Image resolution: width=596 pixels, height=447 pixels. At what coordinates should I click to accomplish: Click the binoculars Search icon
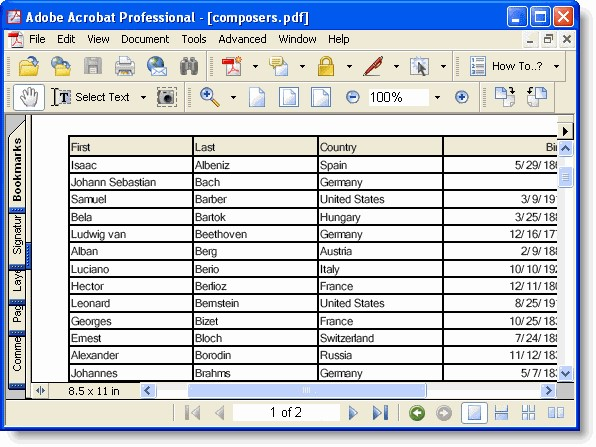(x=189, y=66)
